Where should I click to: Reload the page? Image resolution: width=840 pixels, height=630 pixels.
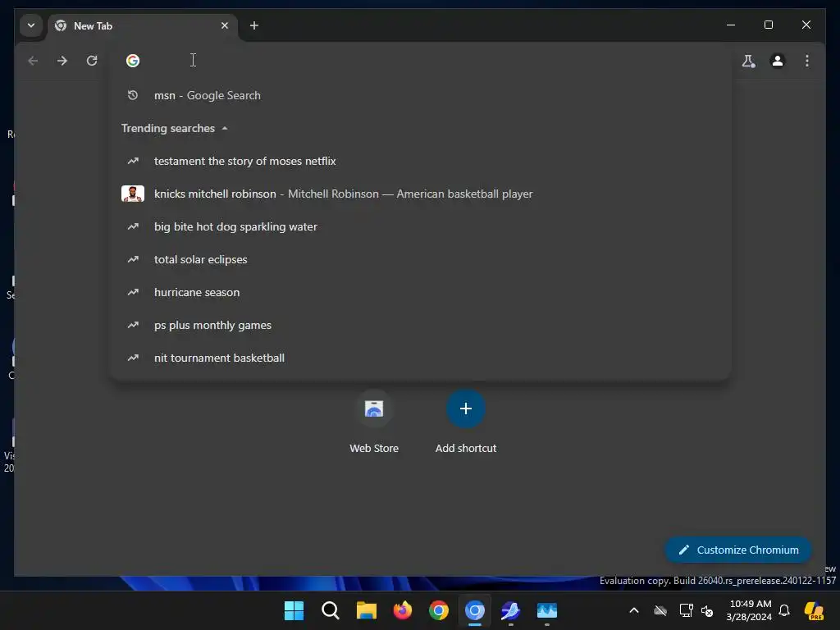pos(92,61)
